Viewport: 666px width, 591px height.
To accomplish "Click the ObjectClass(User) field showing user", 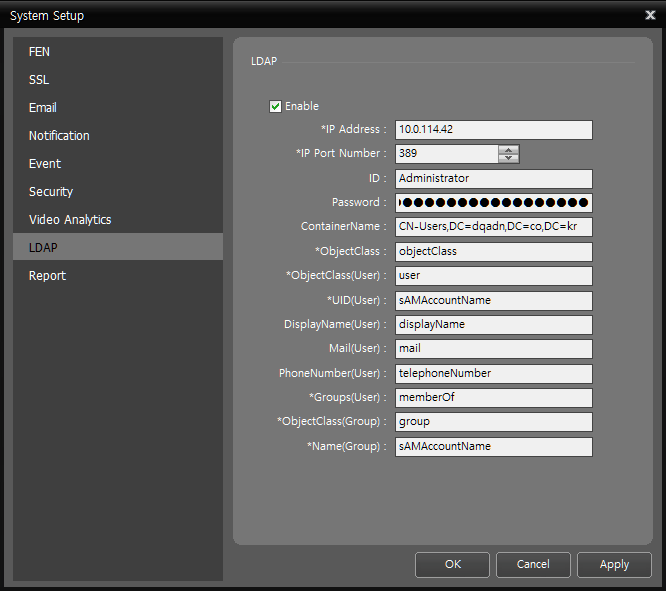I will [x=494, y=276].
